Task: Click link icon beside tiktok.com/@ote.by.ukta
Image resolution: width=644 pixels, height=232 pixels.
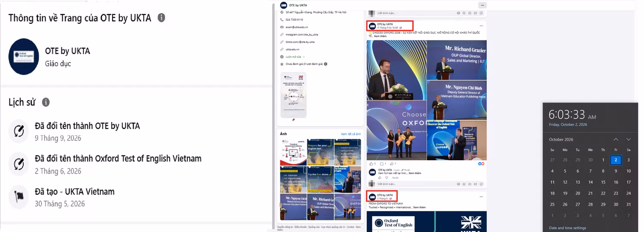Action: click(x=282, y=42)
